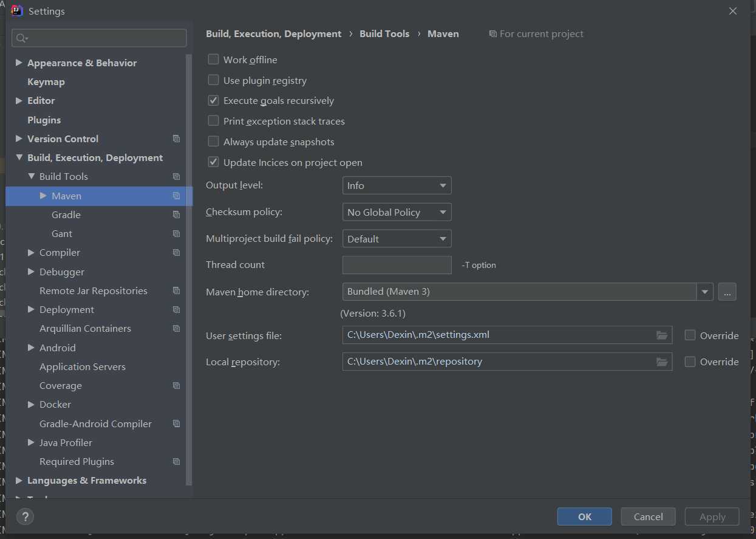Click the magnifier icon in the settings search box

(x=21, y=38)
